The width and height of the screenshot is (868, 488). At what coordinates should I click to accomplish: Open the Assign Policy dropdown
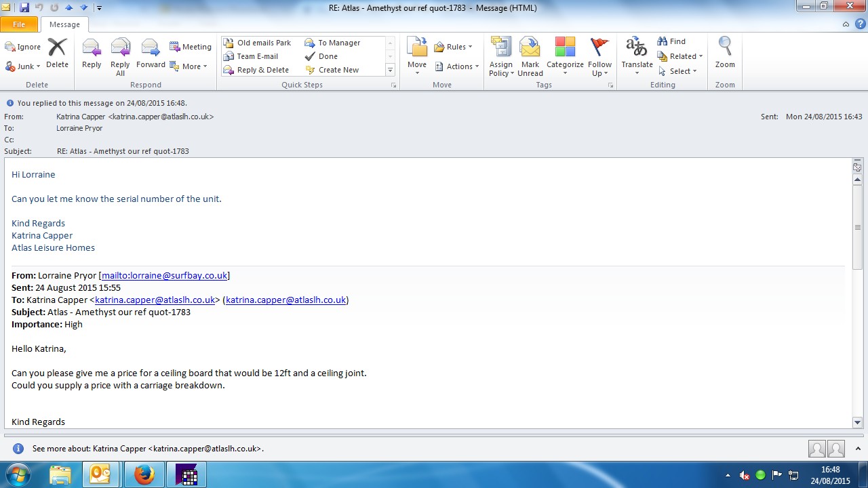[x=501, y=57]
